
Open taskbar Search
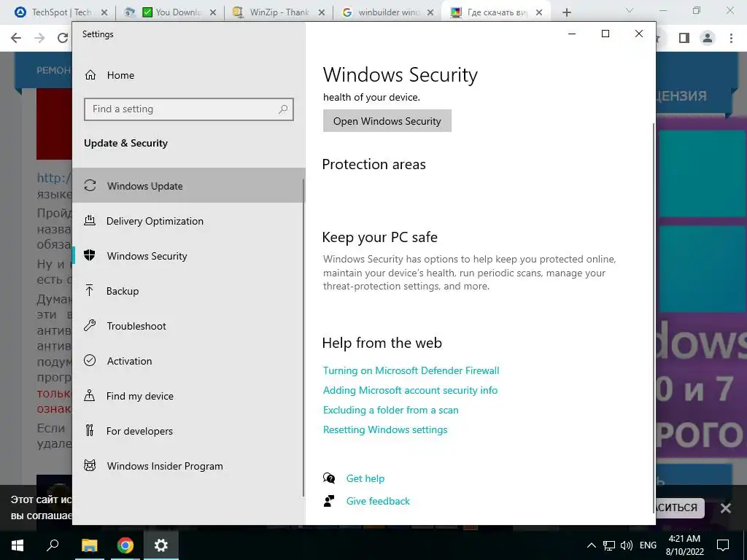click(x=53, y=545)
